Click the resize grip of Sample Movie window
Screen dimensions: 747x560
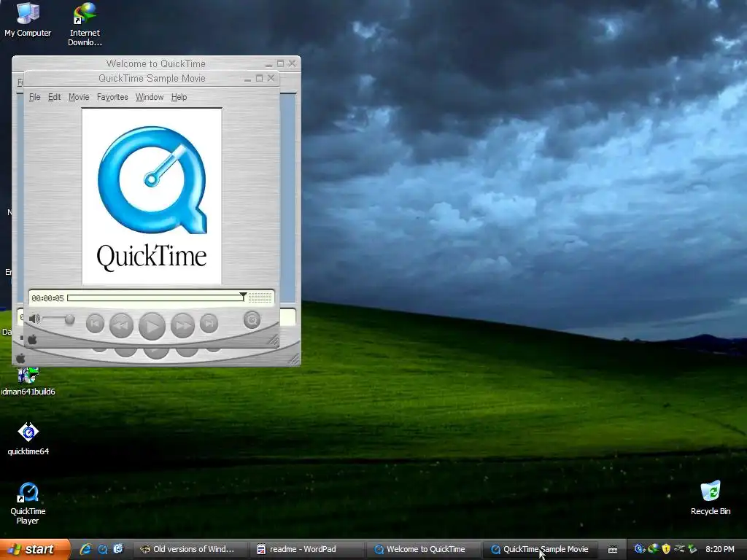tap(274, 340)
